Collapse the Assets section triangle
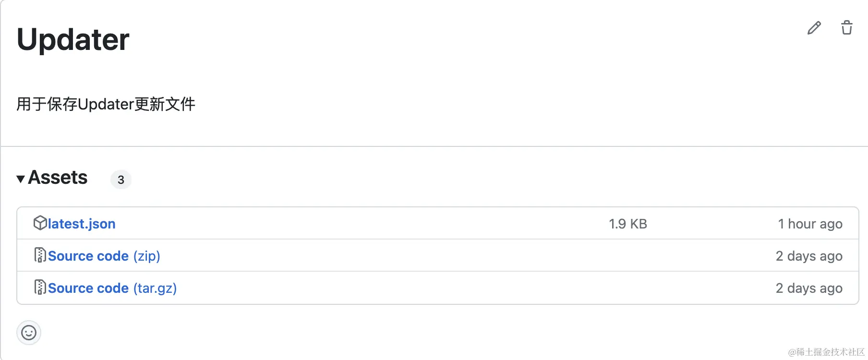The image size is (868, 360). 21,179
